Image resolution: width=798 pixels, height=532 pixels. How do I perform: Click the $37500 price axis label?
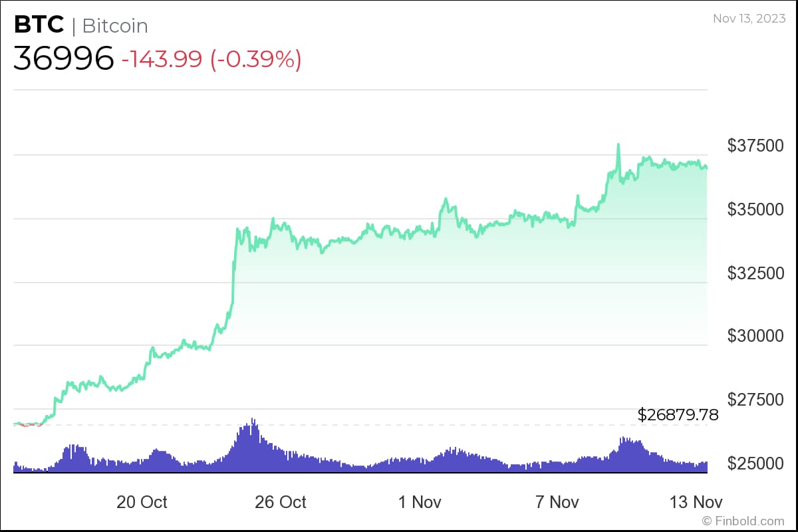click(x=755, y=146)
